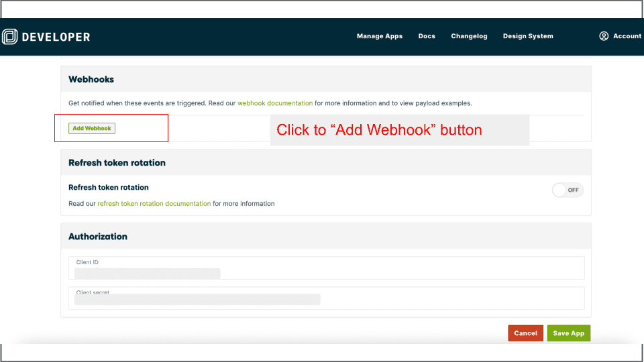Click the red 'Click to Add Webhook' annotation
The image size is (644, 362).
(x=379, y=130)
